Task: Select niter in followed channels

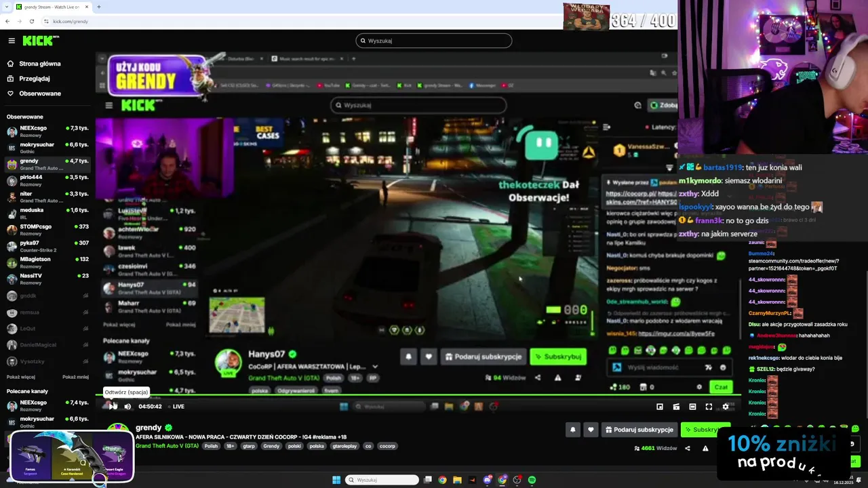Action: pos(47,197)
